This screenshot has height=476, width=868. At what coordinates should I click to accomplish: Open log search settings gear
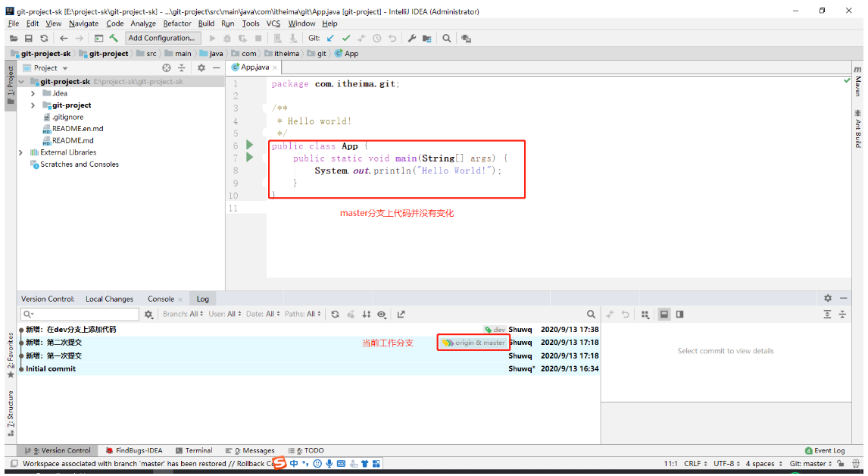[x=148, y=315]
